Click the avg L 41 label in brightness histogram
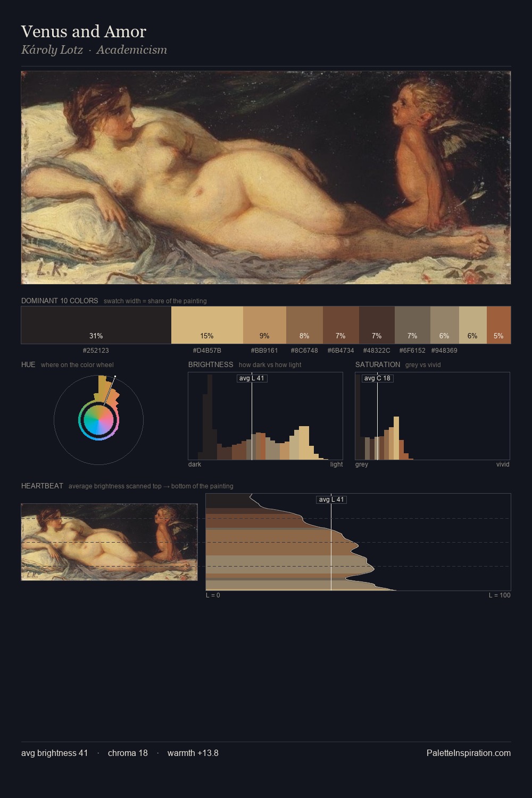 pos(252,378)
